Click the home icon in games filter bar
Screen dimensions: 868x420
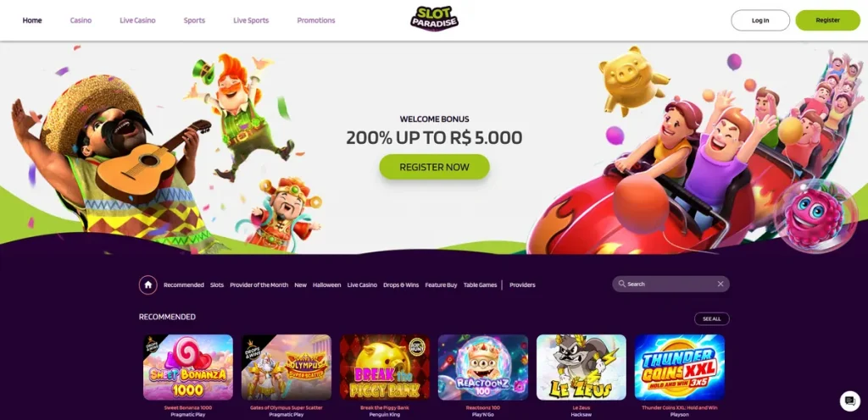pos(147,285)
